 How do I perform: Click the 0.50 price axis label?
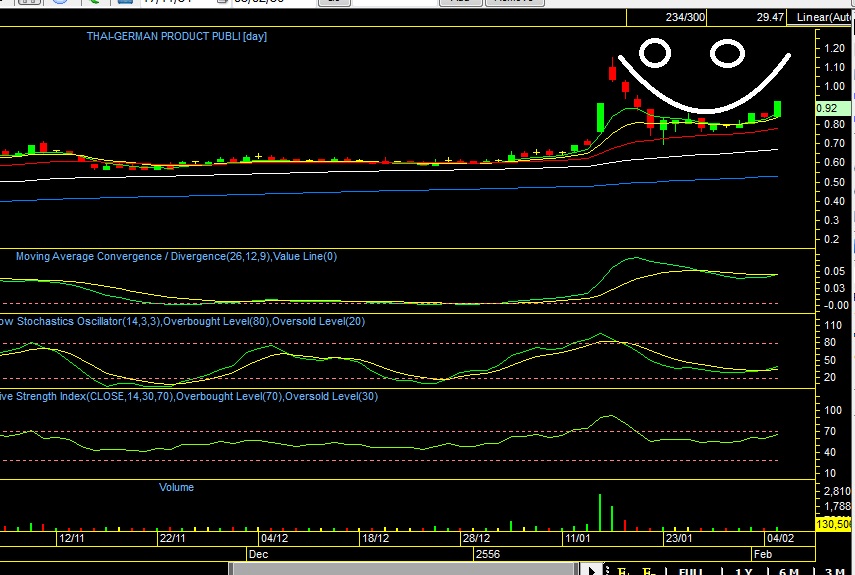[x=834, y=182]
